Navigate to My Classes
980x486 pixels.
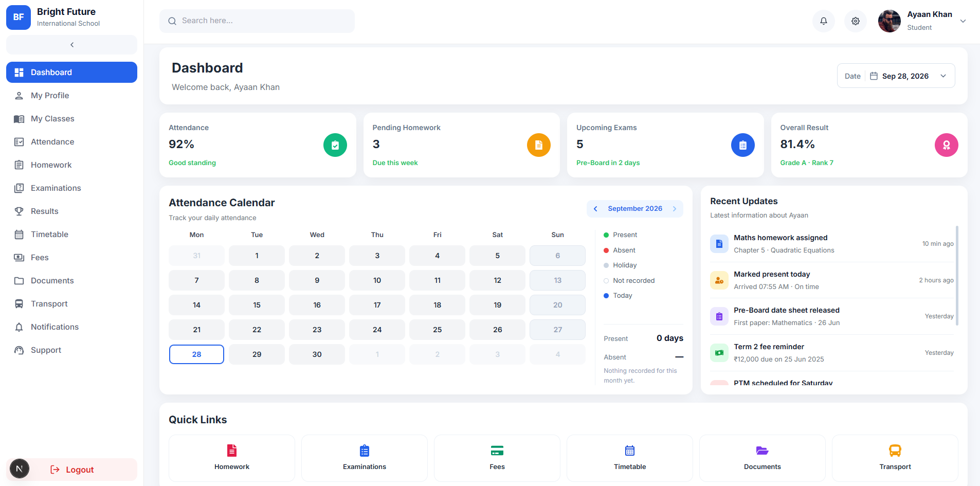point(71,119)
